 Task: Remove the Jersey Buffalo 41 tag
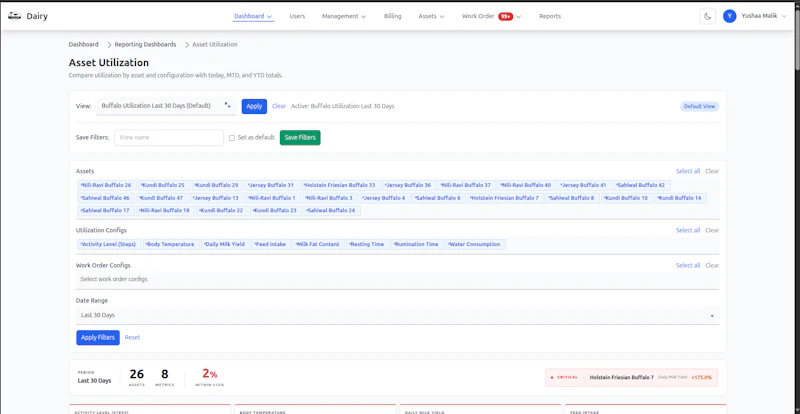[x=561, y=185]
